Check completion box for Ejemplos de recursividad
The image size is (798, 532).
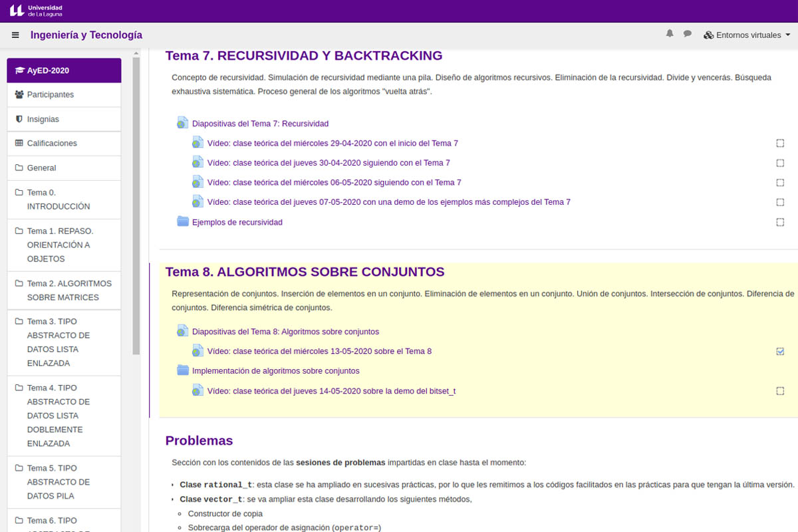click(780, 222)
